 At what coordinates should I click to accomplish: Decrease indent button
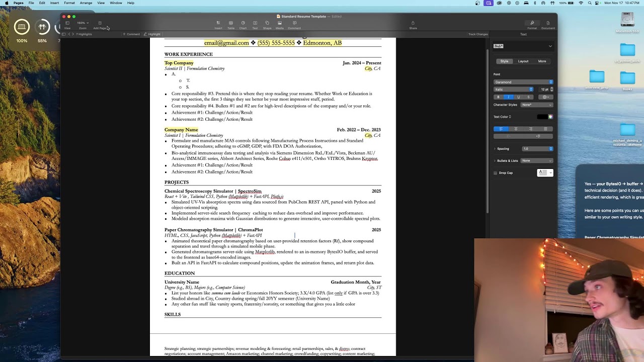click(x=508, y=136)
